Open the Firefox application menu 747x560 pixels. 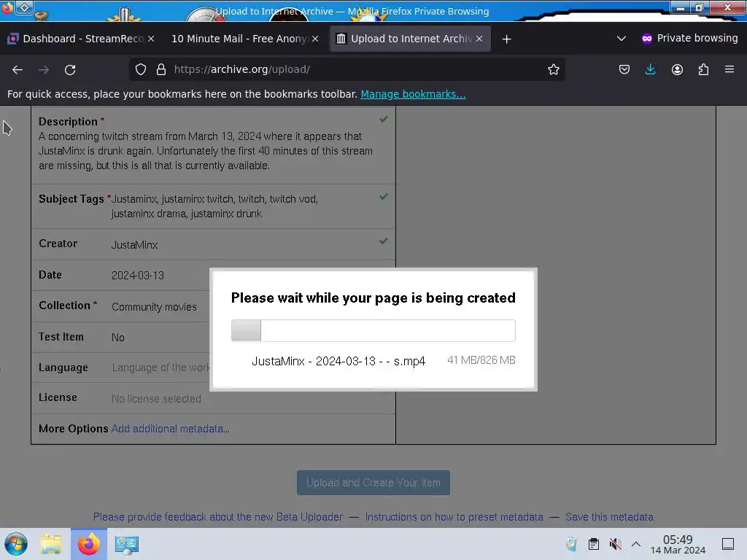tap(729, 69)
